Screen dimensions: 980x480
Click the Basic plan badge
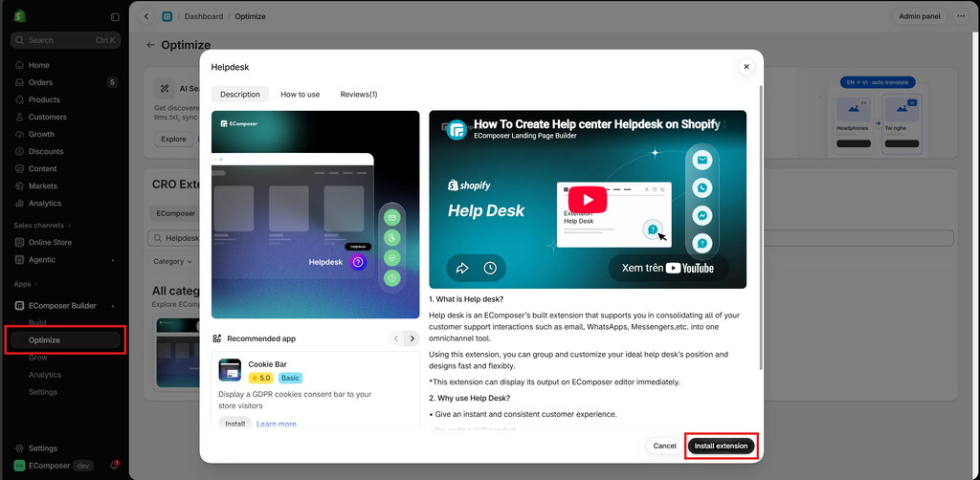pyautogui.click(x=291, y=378)
